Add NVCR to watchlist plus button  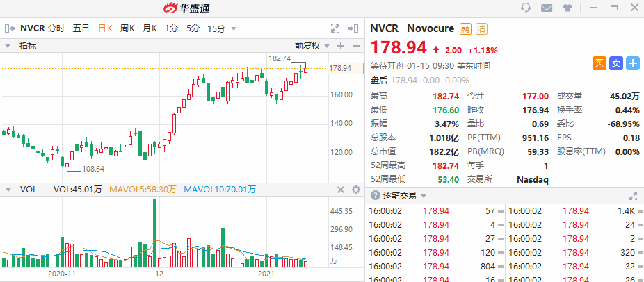(x=633, y=63)
